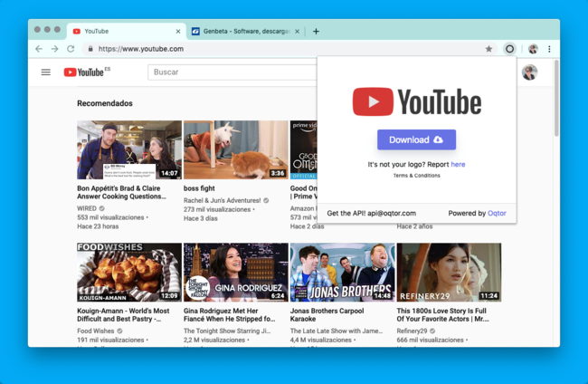Click the browser forward arrow
Screen dimensions: 588x384
pos(55,49)
